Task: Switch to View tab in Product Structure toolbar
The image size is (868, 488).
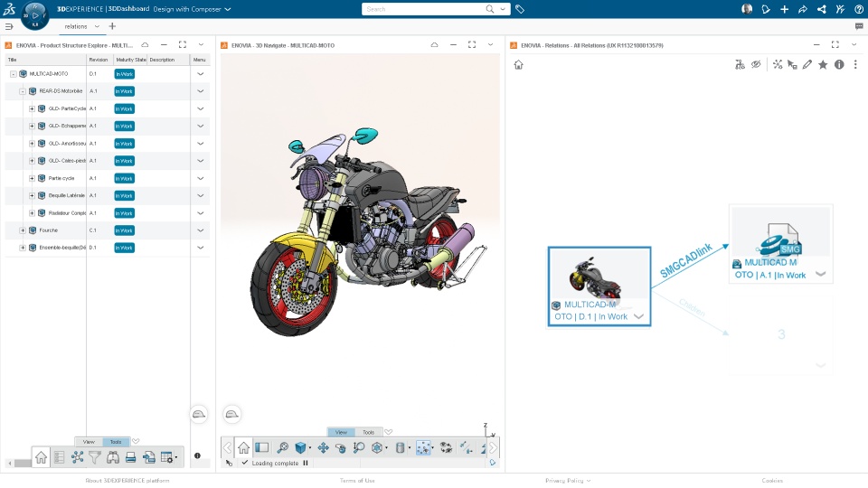Action: coord(89,442)
